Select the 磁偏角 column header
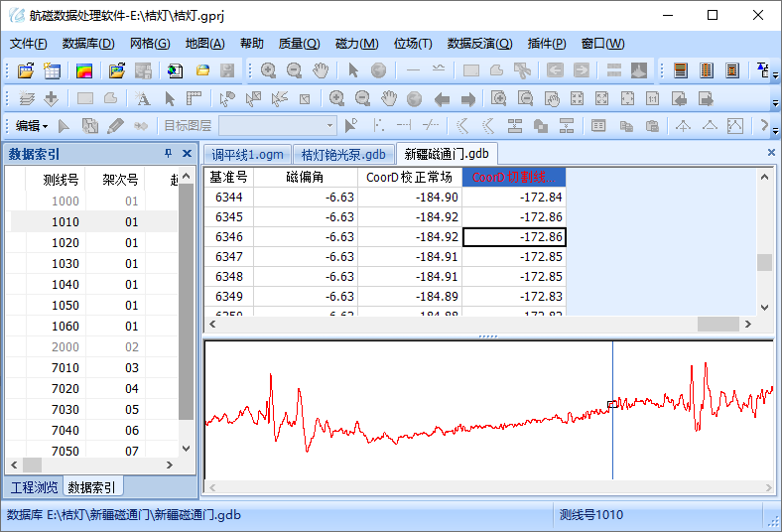 click(x=306, y=177)
